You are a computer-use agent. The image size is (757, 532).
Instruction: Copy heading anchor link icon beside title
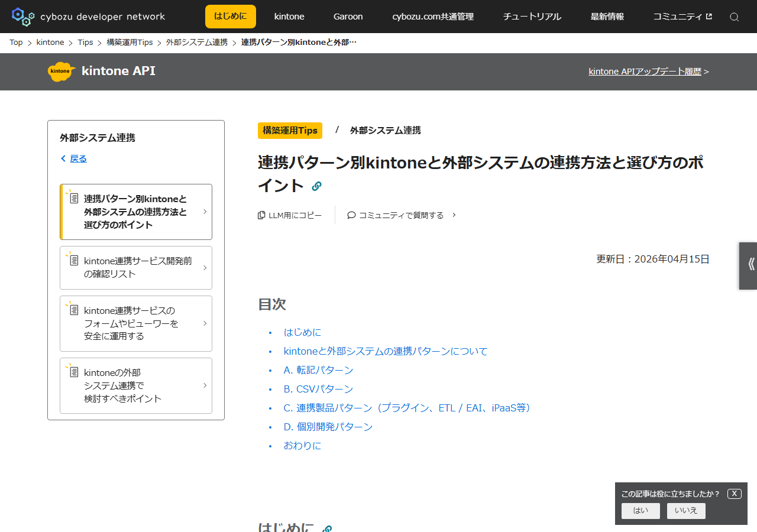tap(316, 186)
